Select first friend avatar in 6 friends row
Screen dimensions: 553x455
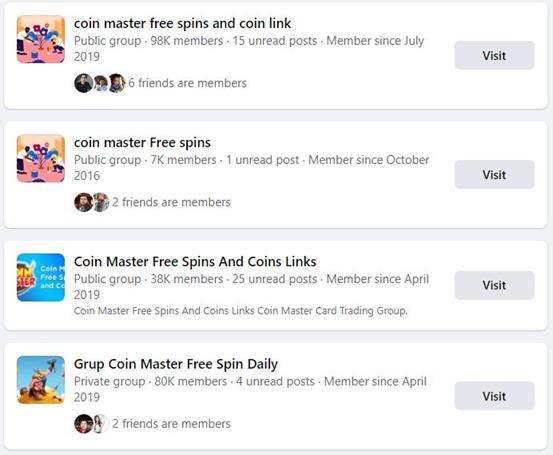click(x=84, y=83)
